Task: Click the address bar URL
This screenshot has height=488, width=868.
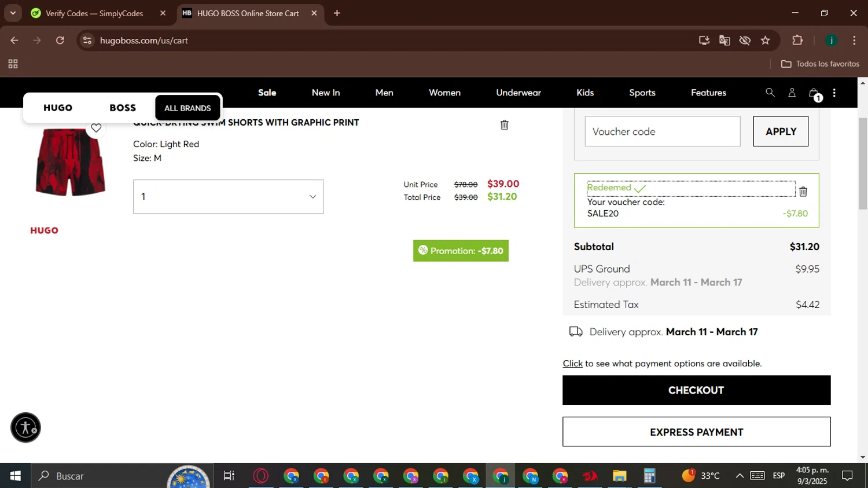Action: click(144, 41)
